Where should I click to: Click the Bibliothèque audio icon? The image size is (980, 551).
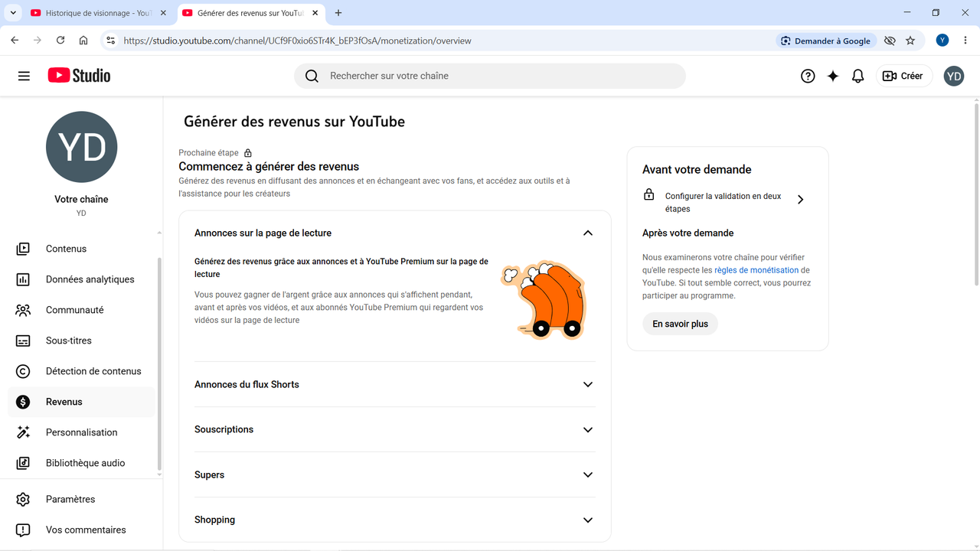[x=23, y=463]
